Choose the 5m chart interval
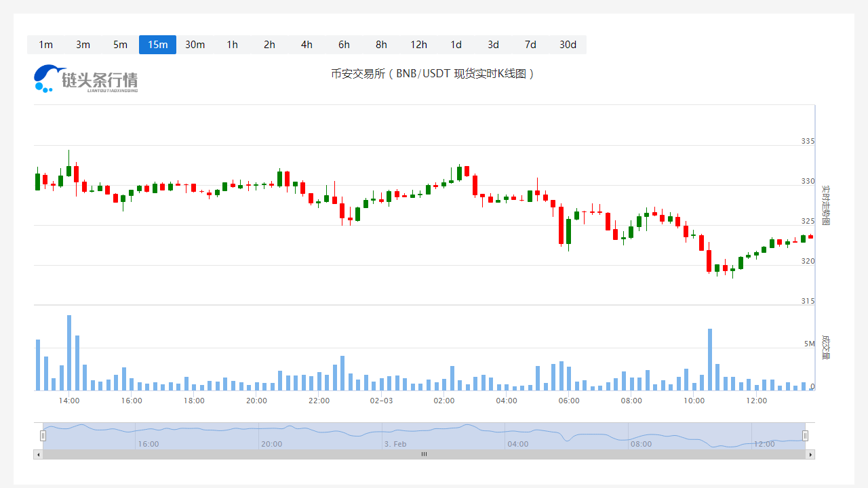The width and height of the screenshot is (868, 488). click(120, 45)
